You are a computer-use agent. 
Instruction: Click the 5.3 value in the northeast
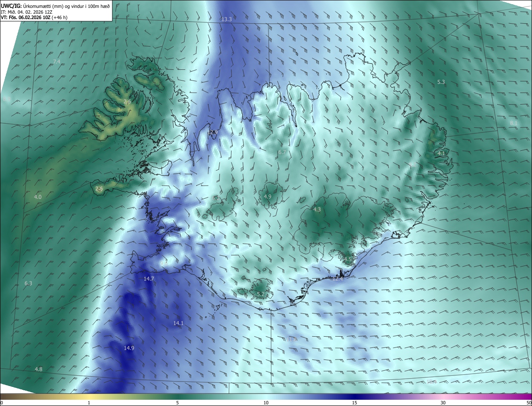441,82
